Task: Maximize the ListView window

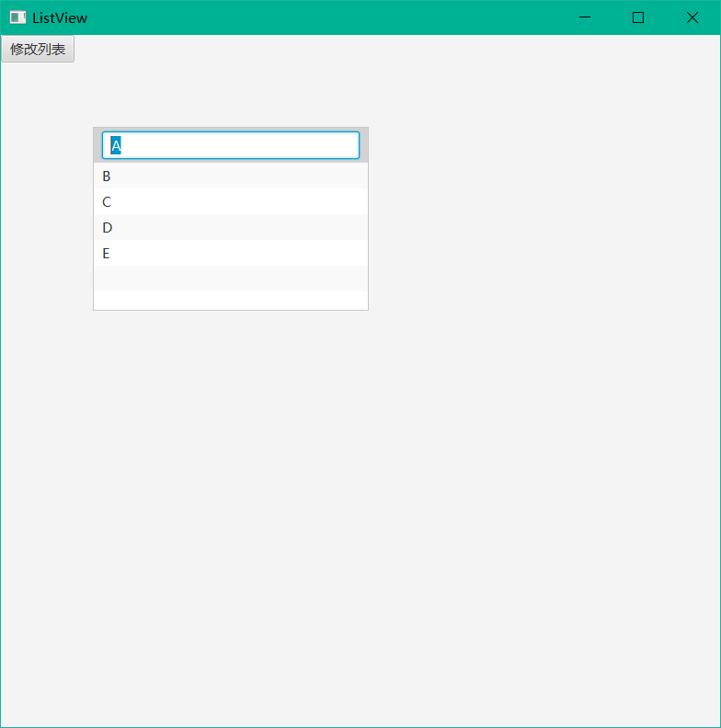Action: tap(638, 17)
